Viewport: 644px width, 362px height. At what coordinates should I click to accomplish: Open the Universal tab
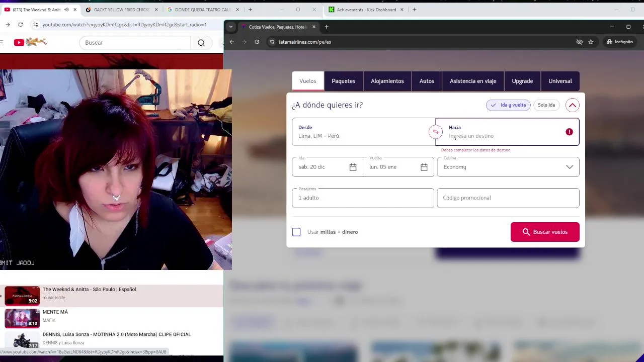560,81
